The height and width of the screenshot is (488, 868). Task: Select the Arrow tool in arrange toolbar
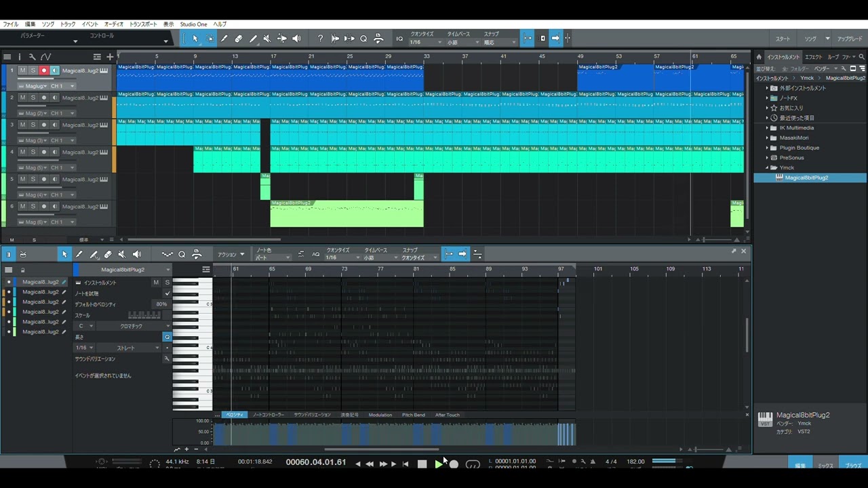pyautogui.click(x=195, y=39)
